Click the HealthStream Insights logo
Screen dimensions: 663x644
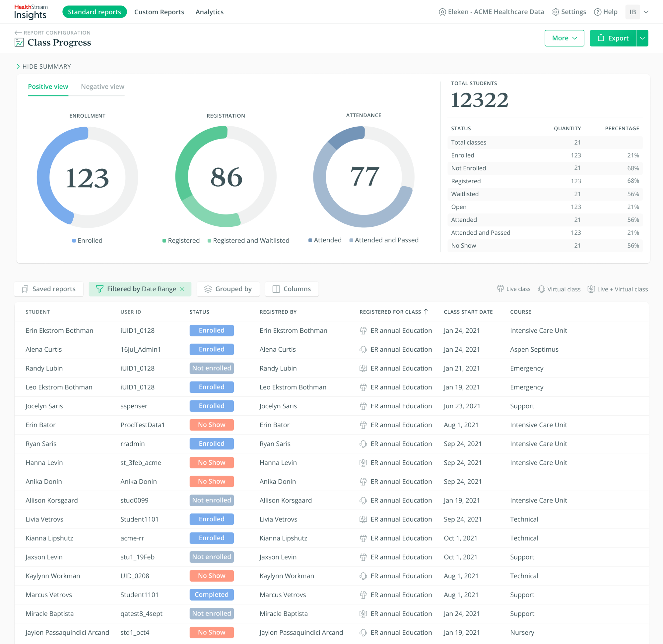coord(31,11)
